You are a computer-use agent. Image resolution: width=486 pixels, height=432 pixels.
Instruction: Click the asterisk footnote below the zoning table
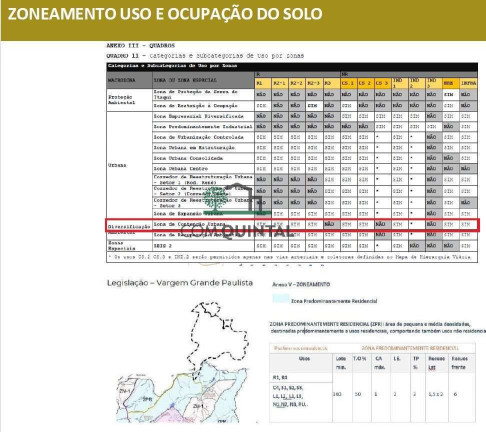pyautogui.click(x=292, y=257)
